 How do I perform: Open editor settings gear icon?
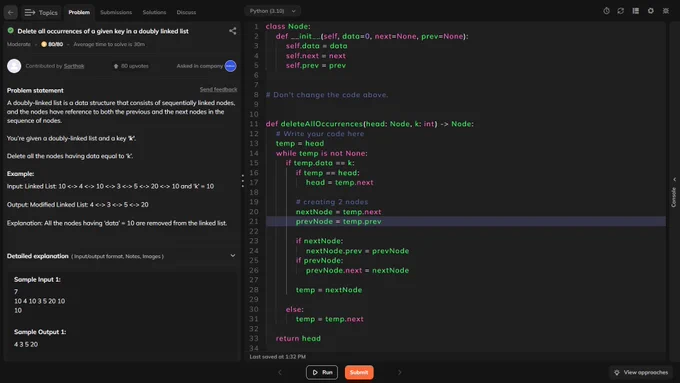pos(651,11)
